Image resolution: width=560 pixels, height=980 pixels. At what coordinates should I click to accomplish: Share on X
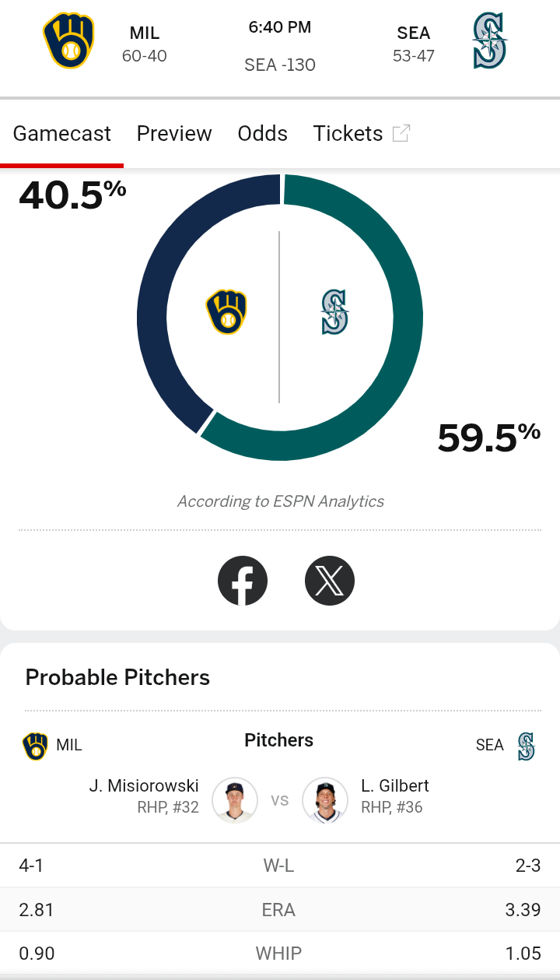click(330, 581)
